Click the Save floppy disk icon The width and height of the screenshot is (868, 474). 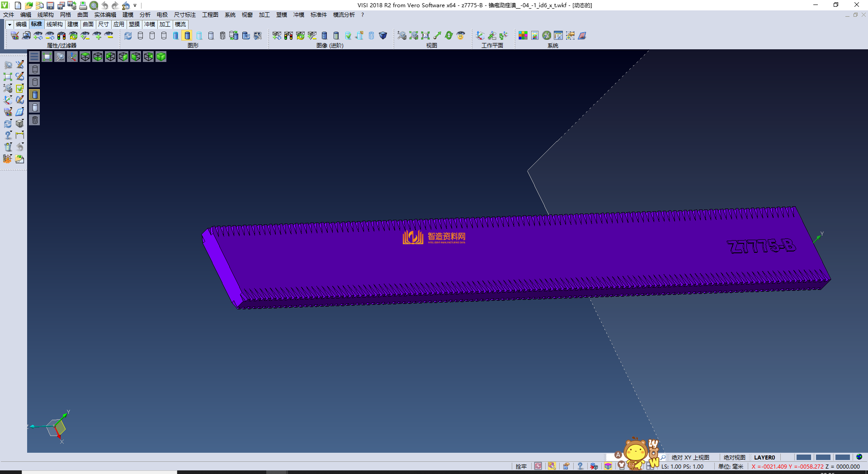(50, 5)
